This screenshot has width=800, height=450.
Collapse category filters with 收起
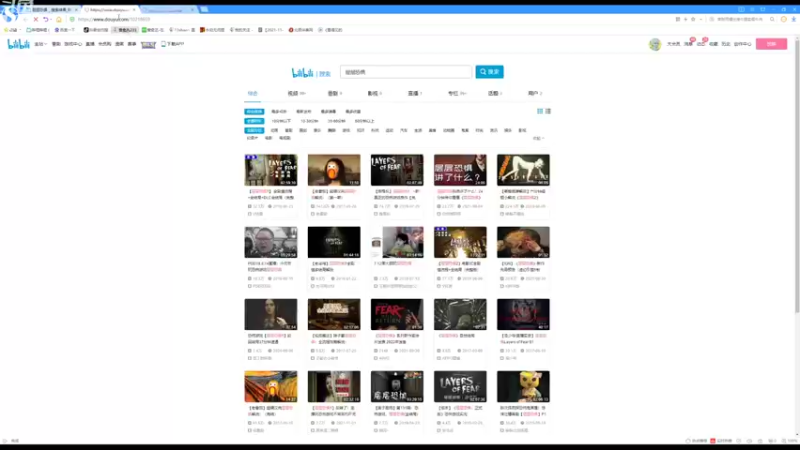(538, 138)
